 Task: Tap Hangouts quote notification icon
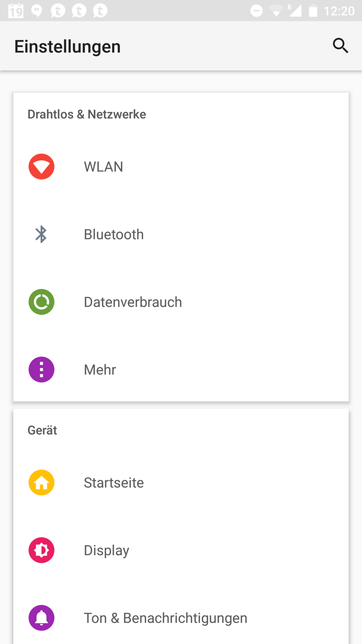(37, 11)
